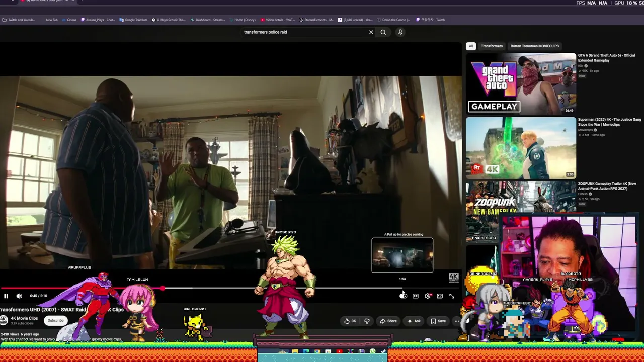Select the Transformers filter chip

[x=492, y=46]
